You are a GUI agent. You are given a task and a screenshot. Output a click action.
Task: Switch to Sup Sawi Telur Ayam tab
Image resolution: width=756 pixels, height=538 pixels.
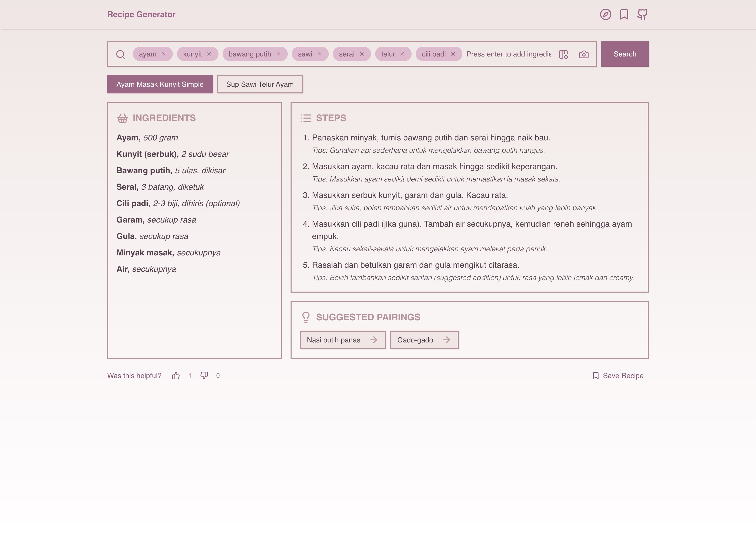[x=260, y=84]
